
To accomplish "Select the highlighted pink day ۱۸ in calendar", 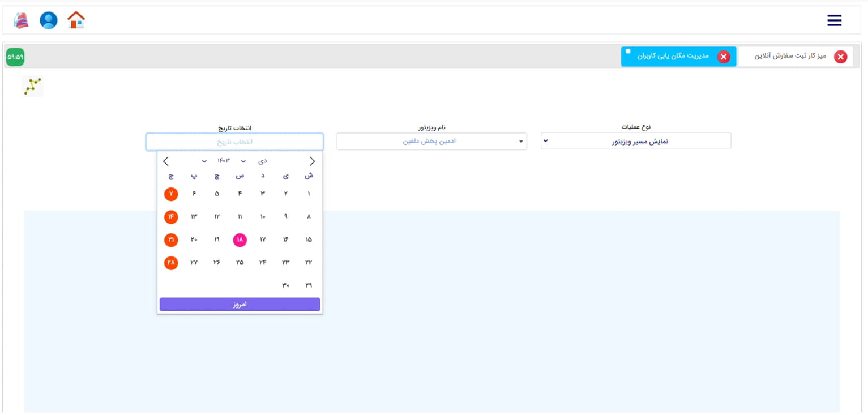I will (240, 240).
